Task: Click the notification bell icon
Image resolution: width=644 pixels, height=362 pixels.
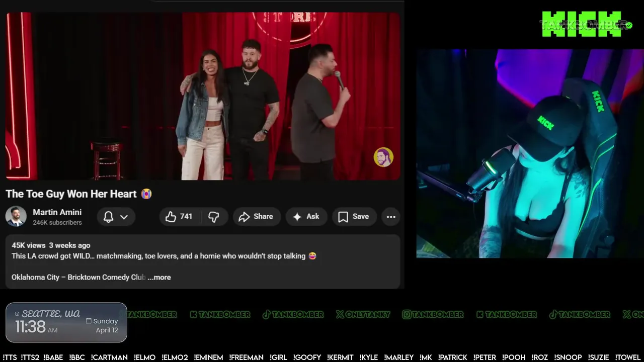Action: click(x=108, y=217)
